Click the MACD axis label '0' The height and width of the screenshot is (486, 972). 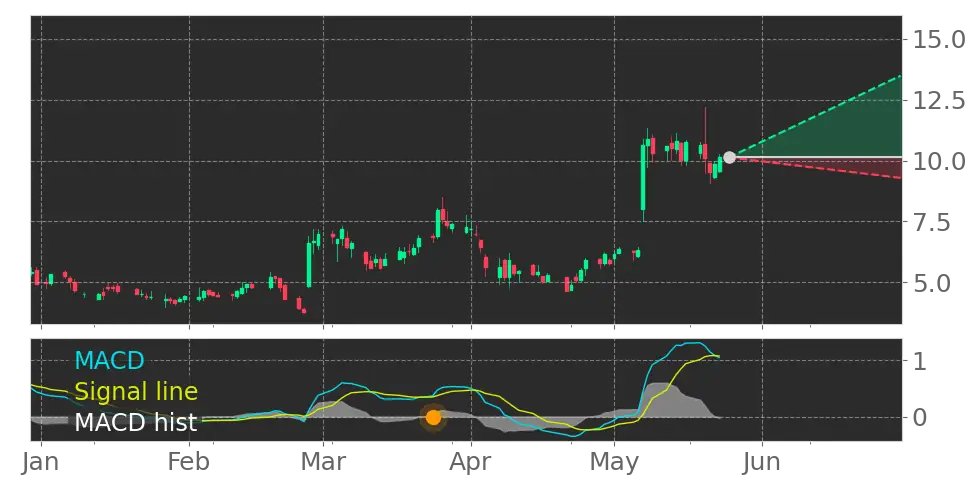[920, 417]
